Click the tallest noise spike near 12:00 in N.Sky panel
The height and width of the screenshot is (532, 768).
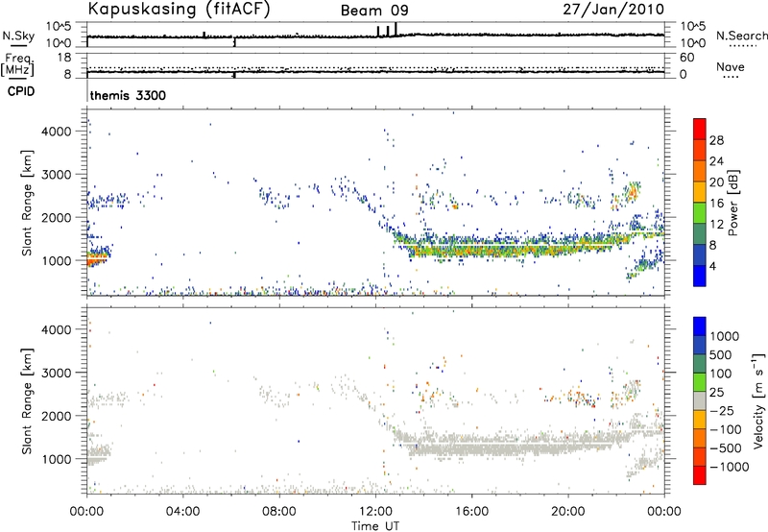pyautogui.click(x=396, y=30)
